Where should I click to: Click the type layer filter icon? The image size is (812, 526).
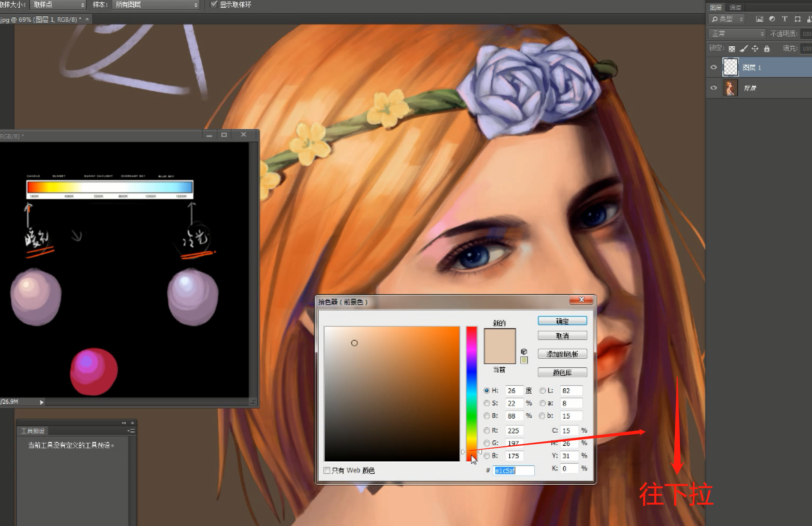pyautogui.click(x=784, y=19)
